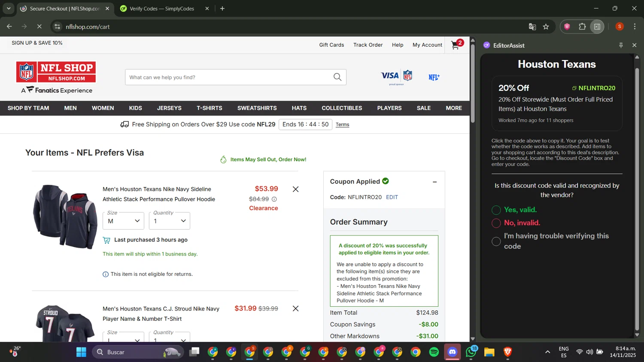Image resolution: width=644 pixels, height=362 pixels.
Task: Open the browser extensions puzzle icon
Action: 582,27
